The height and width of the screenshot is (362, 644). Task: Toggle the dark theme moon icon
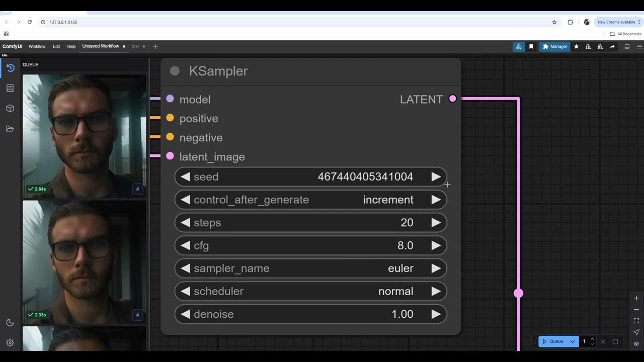[x=10, y=322]
